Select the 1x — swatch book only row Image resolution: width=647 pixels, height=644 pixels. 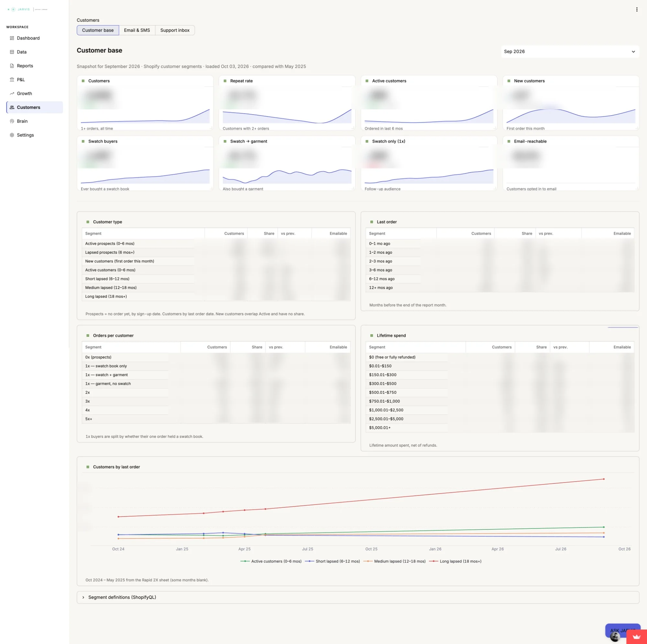point(216,366)
